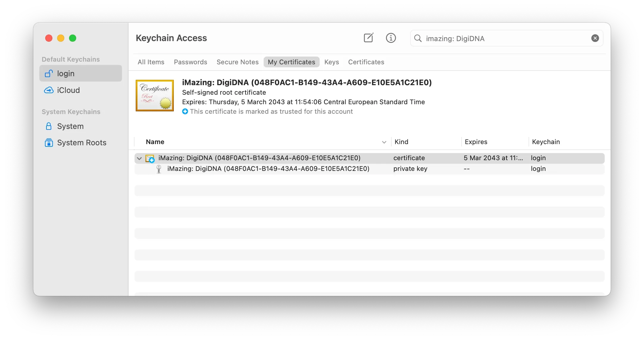Click inside the search input field
Screen dimensions: 644x340
coord(476,38)
